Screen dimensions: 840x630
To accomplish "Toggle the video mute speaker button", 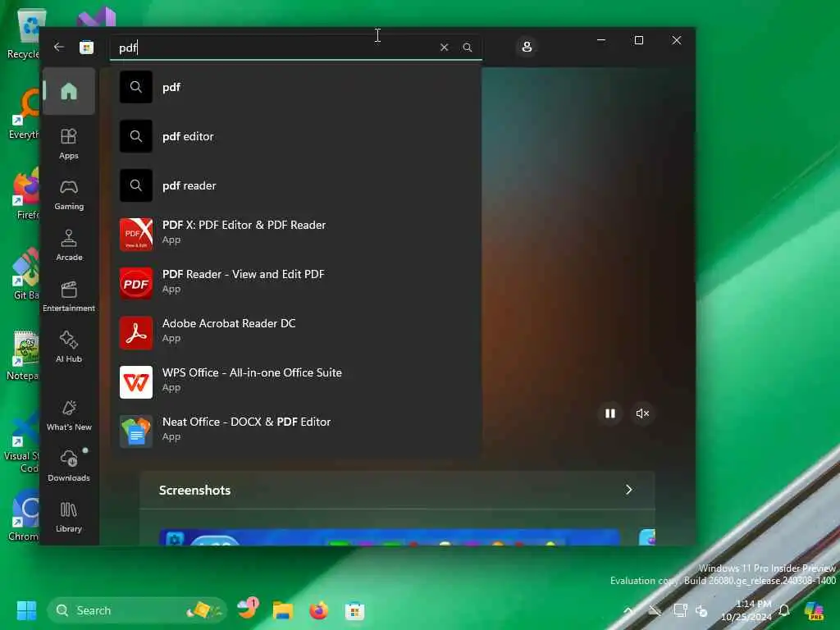I will (x=642, y=413).
